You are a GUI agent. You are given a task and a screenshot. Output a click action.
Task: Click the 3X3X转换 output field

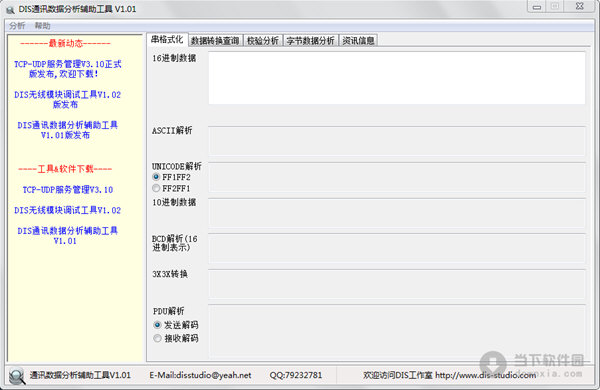397,284
